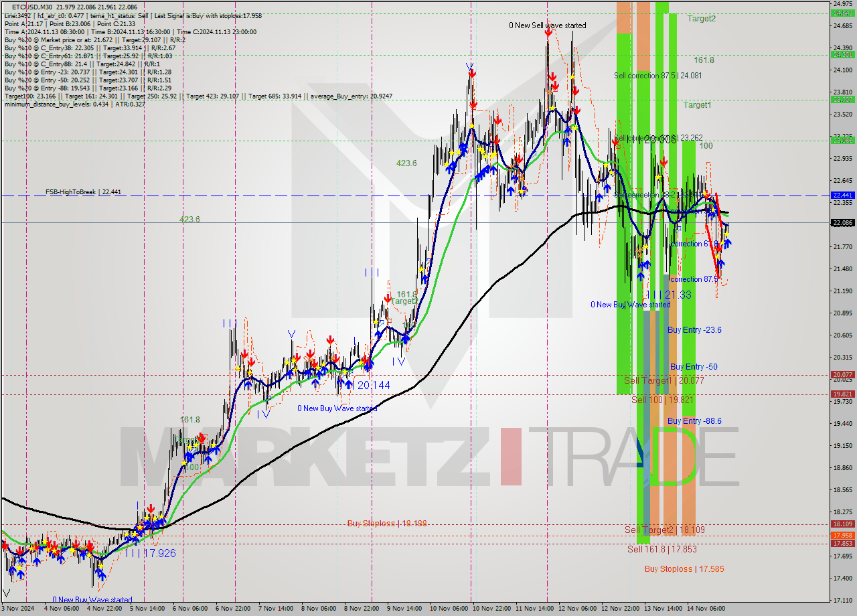The image size is (857, 616).
Task: Click 'Sell 100 | 19.821' label
Action: pos(662,400)
